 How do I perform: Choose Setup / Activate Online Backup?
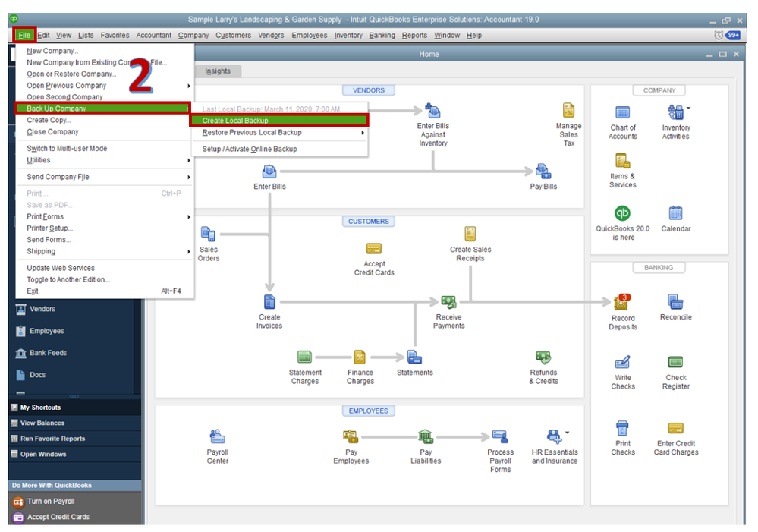point(280,149)
